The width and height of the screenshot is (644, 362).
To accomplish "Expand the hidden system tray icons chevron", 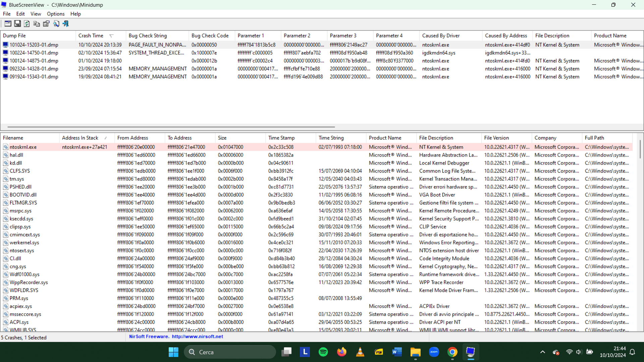I will [x=542, y=352].
